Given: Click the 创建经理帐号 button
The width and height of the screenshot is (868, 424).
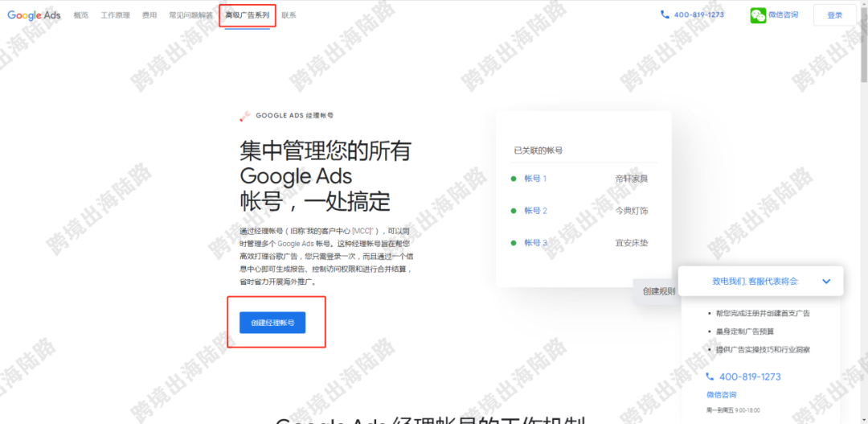Looking at the screenshot, I should point(272,323).
